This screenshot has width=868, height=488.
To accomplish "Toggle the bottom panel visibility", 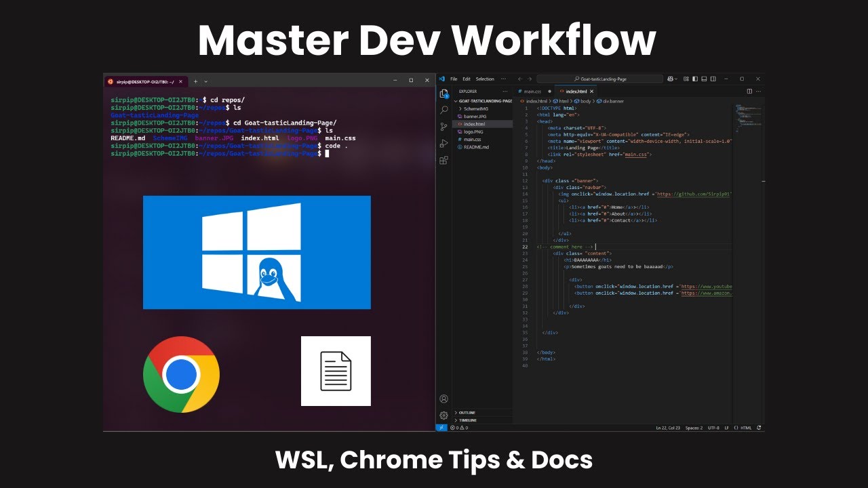I will 704,79.
